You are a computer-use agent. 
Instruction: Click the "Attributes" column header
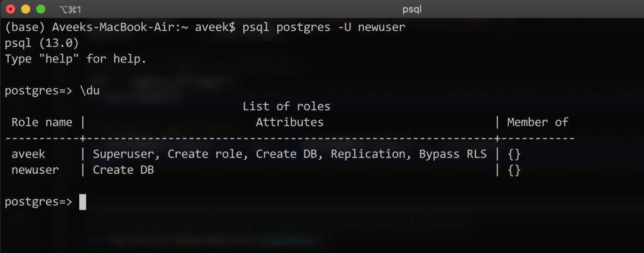coord(289,122)
